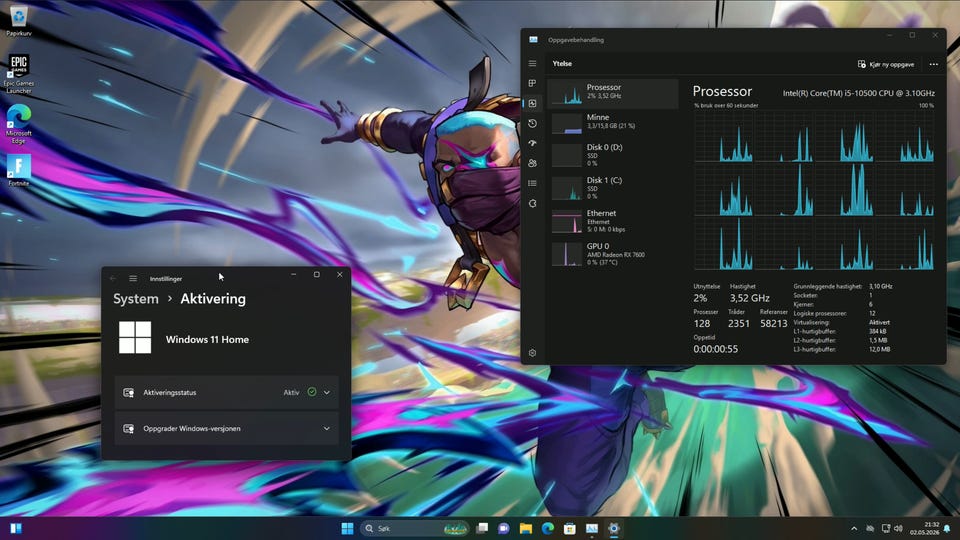Viewport: 960px width, 540px height.
Task: Click the '2351' threads value
Action: 738,323
